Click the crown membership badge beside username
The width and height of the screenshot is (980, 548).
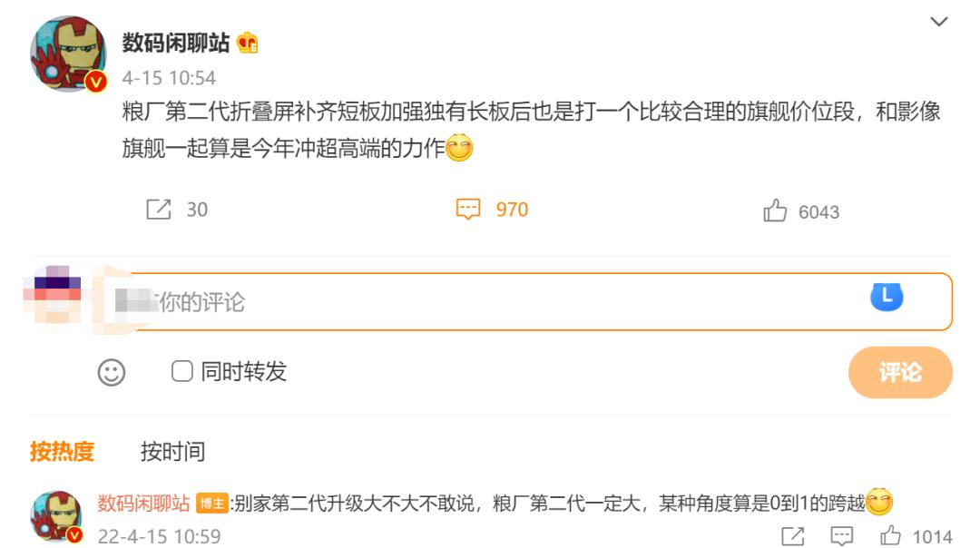248,43
